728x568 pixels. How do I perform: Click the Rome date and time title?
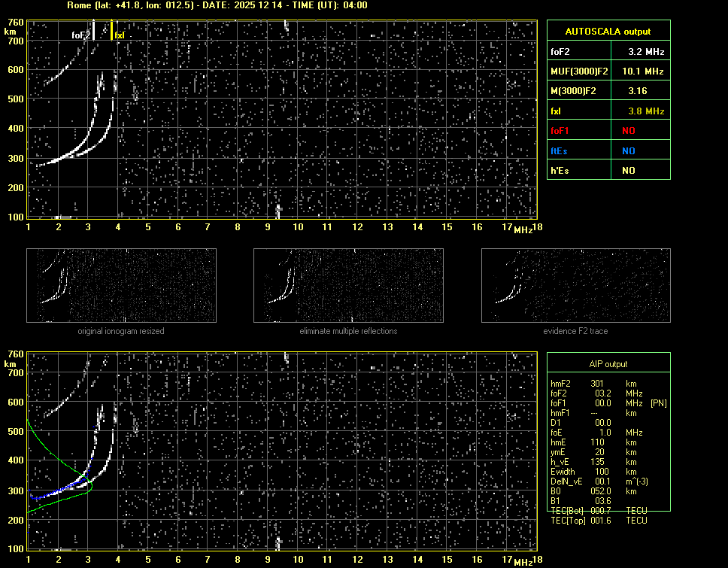click(x=217, y=5)
